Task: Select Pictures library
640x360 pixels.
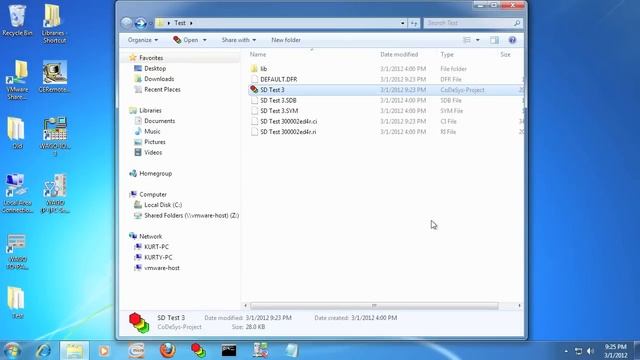Action: [x=155, y=142]
